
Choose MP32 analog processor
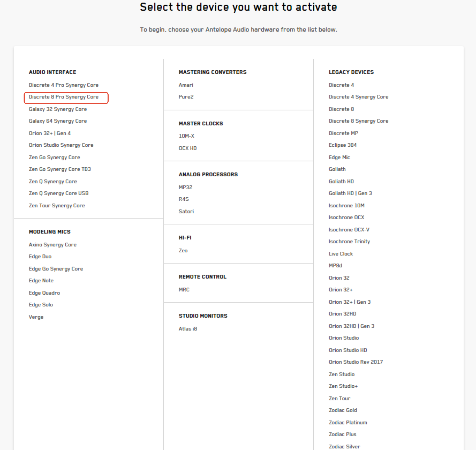click(186, 187)
